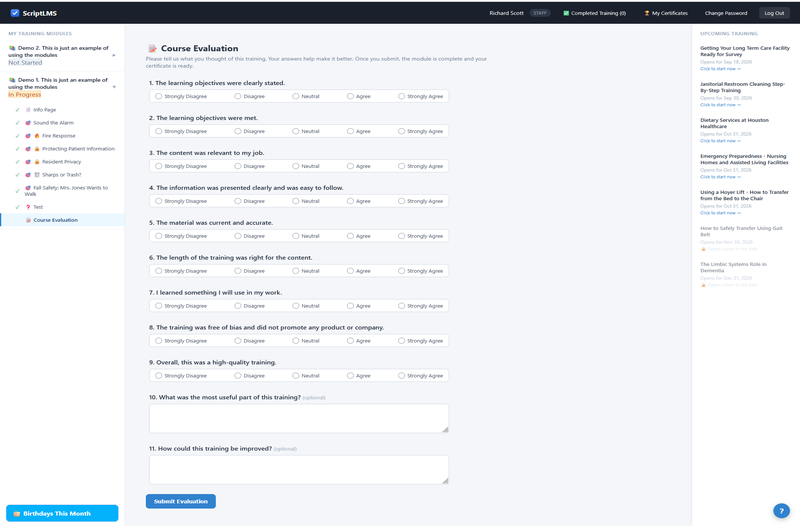Click the red question mark icon beside Test

point(28,207)
